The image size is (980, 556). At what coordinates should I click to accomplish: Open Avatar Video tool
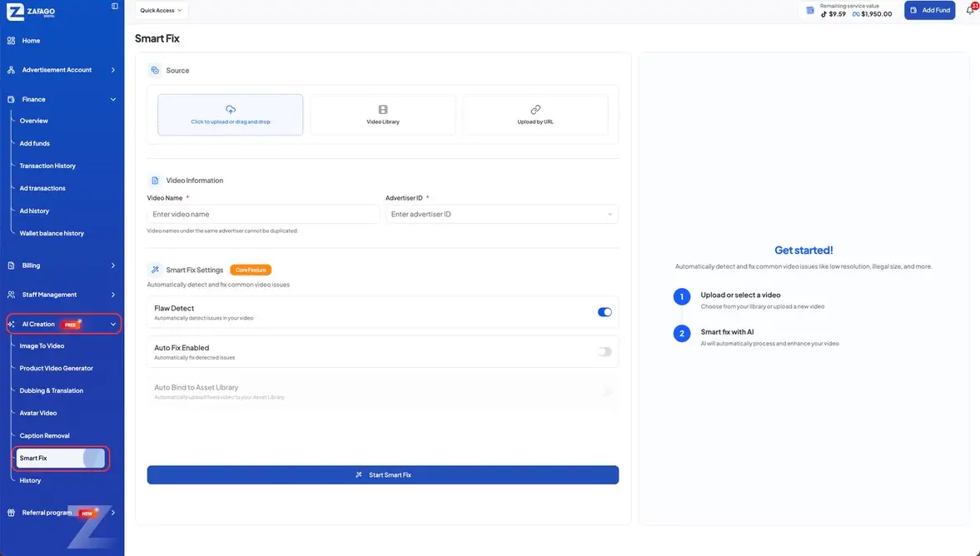click(38, 413)
